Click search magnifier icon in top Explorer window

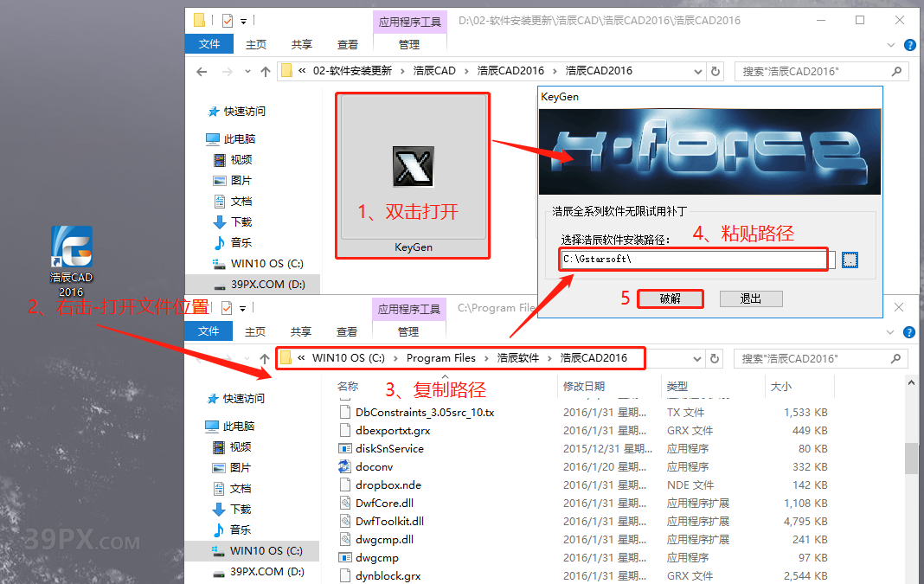(896, 71)
